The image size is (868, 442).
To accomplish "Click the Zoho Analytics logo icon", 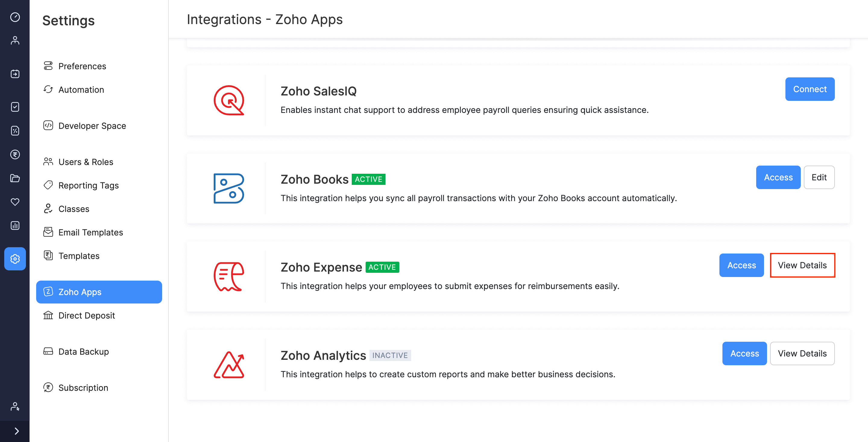I will 229,365.
